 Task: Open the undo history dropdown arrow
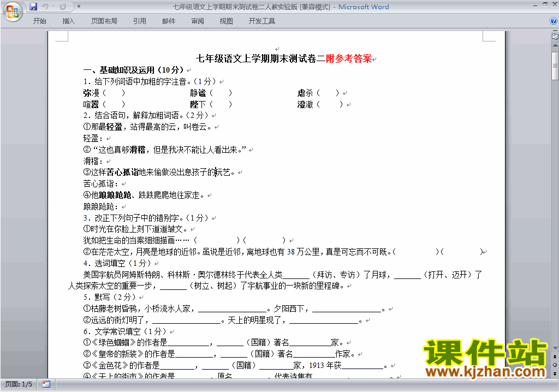(x=53, y=7)
